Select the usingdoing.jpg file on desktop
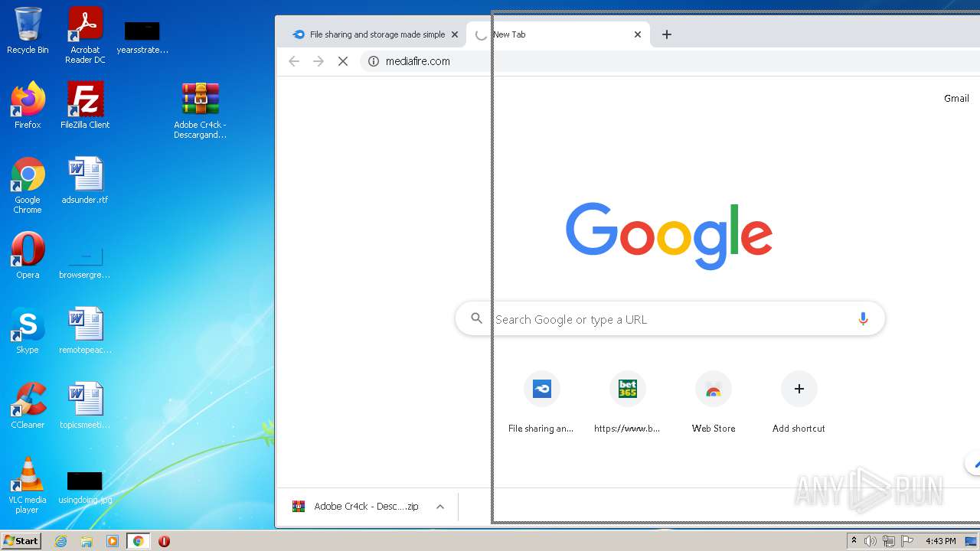Screen dimensions: 980x551 tap(85, 487)
